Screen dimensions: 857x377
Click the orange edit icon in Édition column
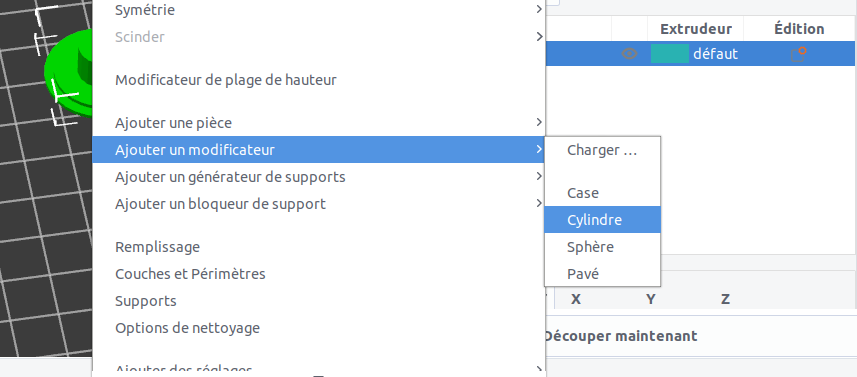click(x=799, y=54)
